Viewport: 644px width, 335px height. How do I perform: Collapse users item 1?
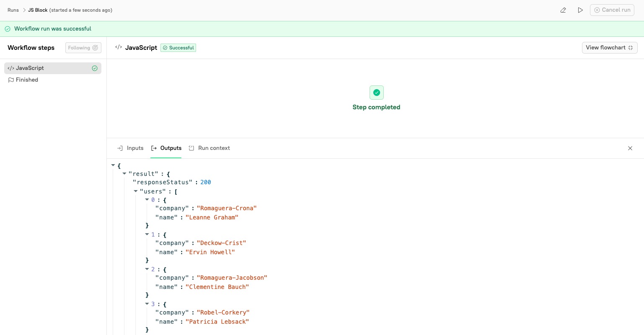pos(147,234)
